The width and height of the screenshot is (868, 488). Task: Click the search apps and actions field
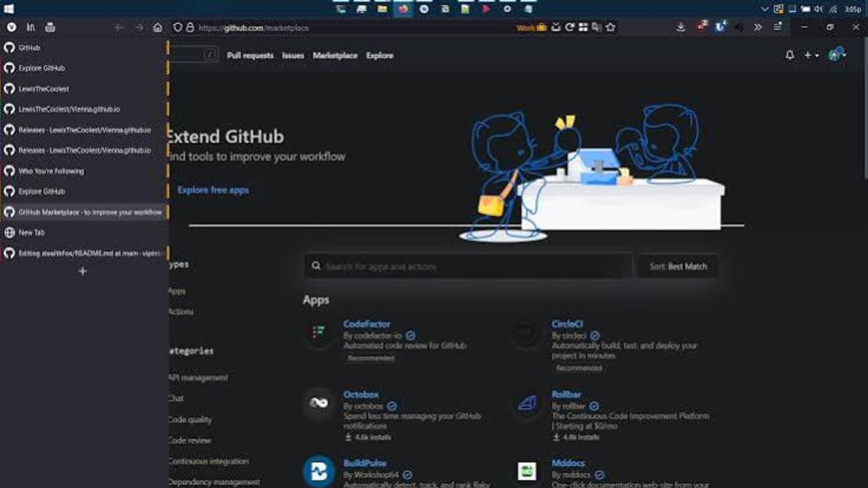coord(468,267)
